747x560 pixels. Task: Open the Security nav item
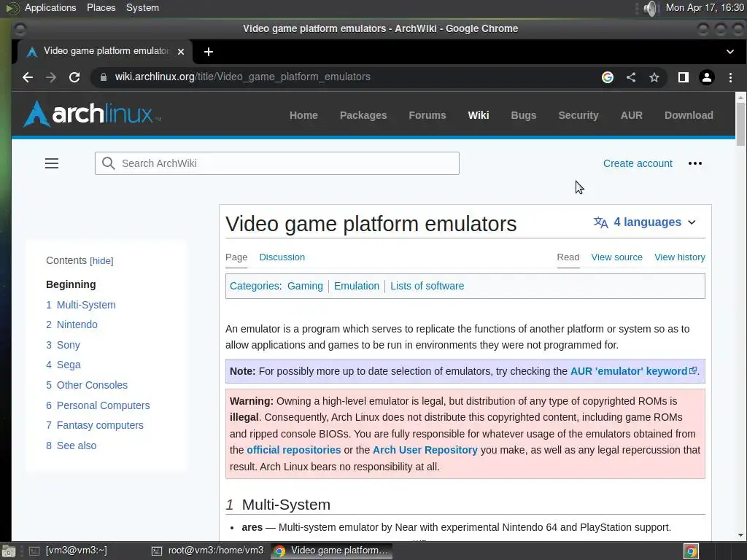pyautogui.click(x=578, y=115)
